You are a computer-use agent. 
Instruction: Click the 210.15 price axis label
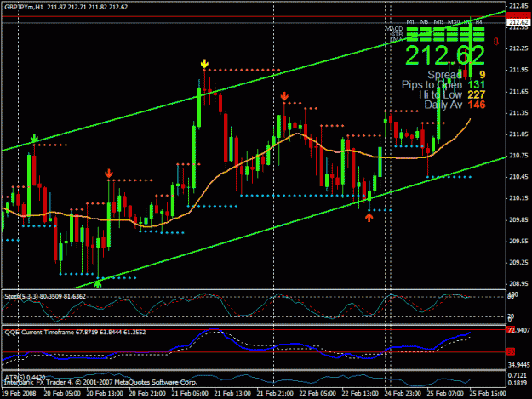(x=518, y=198)
